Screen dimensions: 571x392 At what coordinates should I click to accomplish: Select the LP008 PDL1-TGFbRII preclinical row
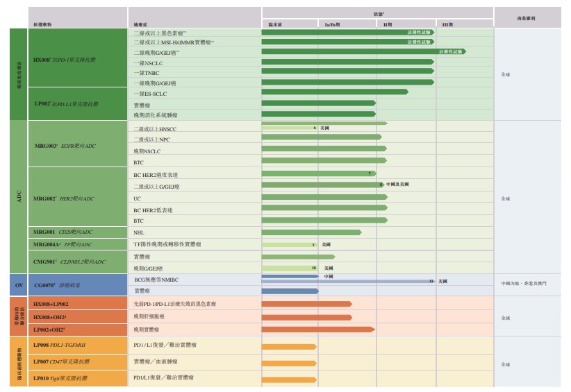tap(78, 345)
